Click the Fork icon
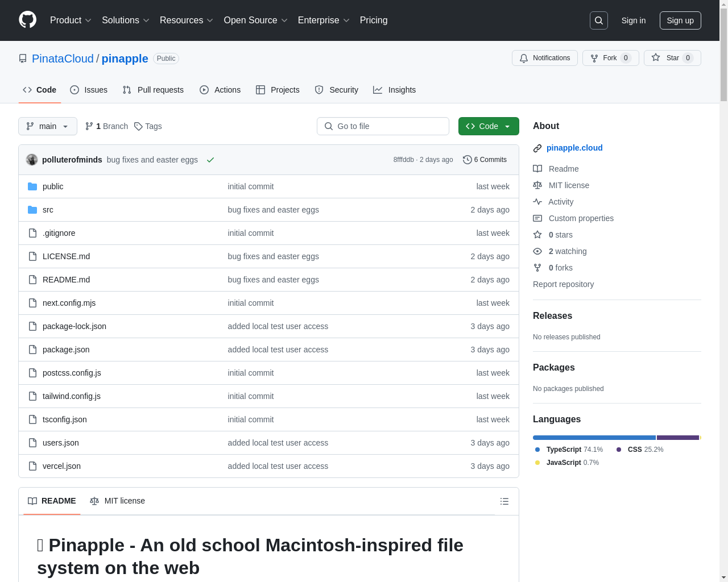The image size is (728, 582). pyautogui.click(x=594, y=58)
